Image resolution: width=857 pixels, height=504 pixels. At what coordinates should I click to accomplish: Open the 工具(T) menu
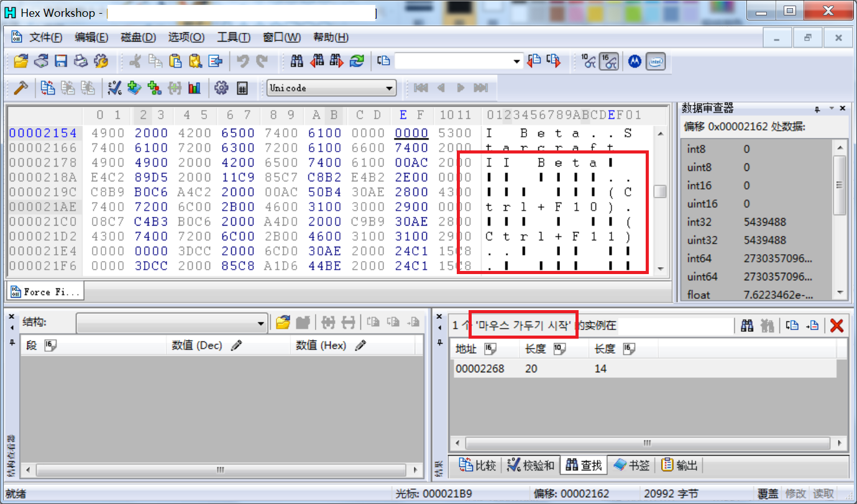point(234,37)
